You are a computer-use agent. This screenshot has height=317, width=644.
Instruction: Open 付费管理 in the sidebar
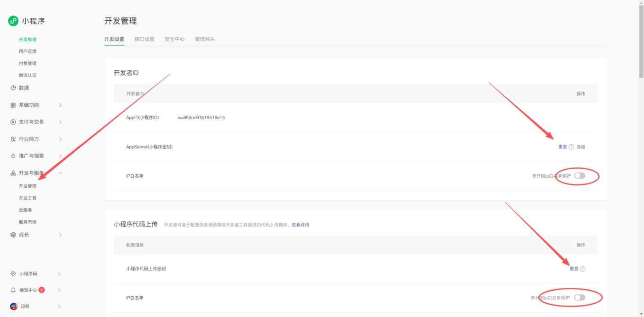(x=28, y=63)
